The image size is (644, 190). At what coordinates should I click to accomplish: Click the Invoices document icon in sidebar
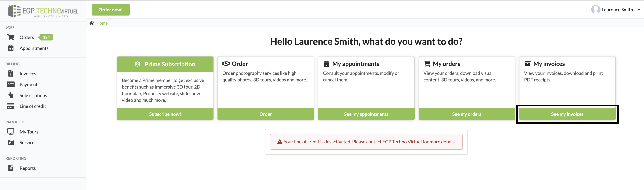(x=11, y=74)
